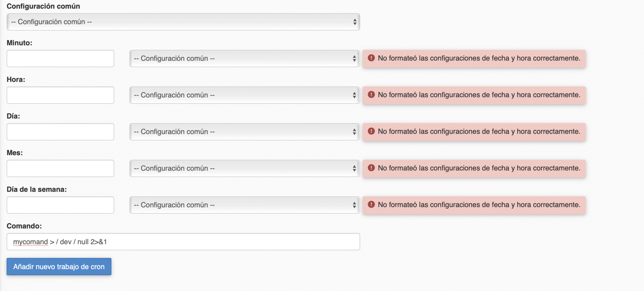This screenshot has height=291, width=644.
Task: Click the Minuto date format error message
Action: (479, 58)
